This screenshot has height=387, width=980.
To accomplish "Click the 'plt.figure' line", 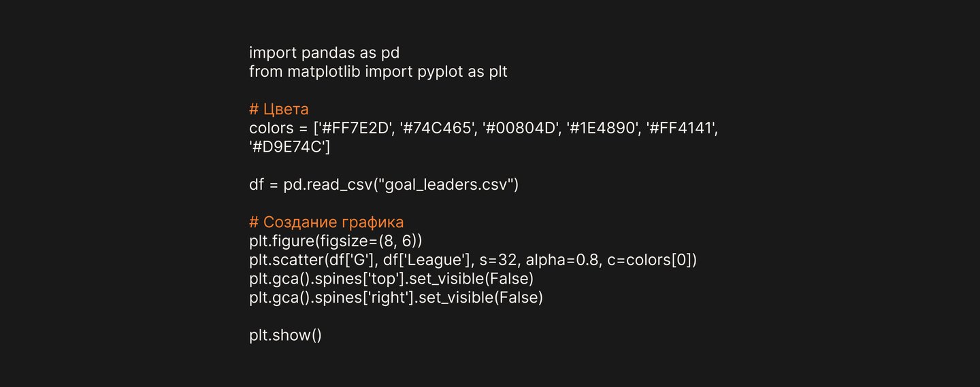I will [336, 241].
